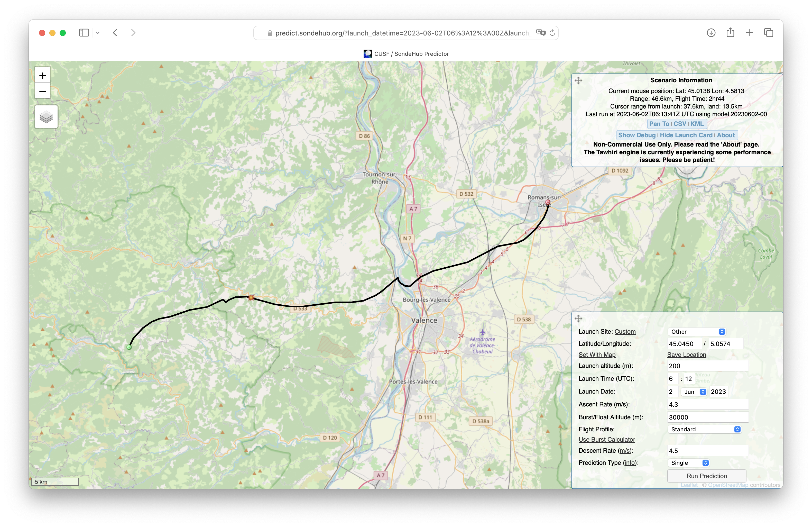Expand the sidebar options chevron

point(98,33)
